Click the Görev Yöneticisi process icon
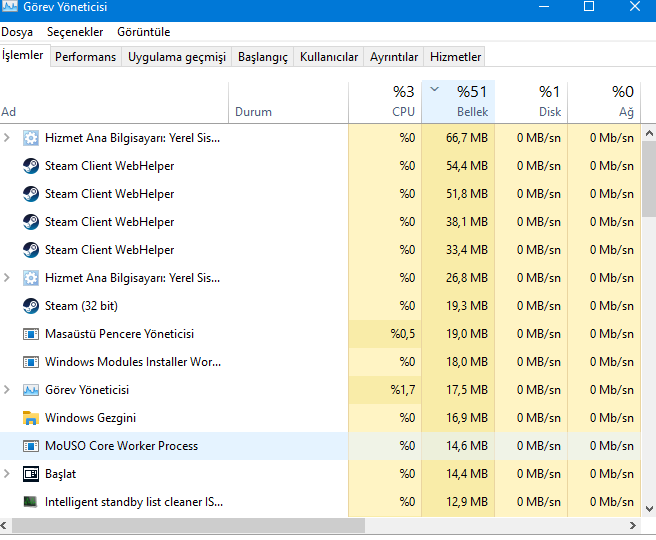Image resolution: width=656 pixels, height=540 pixels. tap(30, 390)
